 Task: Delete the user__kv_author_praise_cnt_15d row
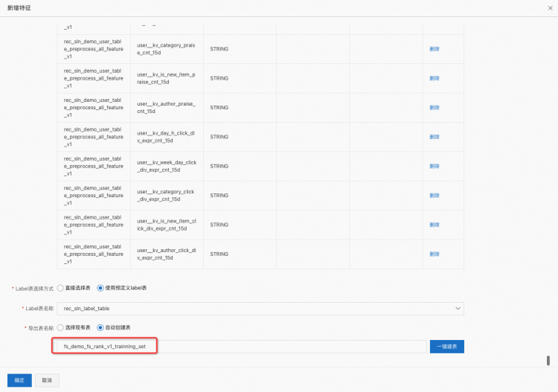(x=434, y=108)
